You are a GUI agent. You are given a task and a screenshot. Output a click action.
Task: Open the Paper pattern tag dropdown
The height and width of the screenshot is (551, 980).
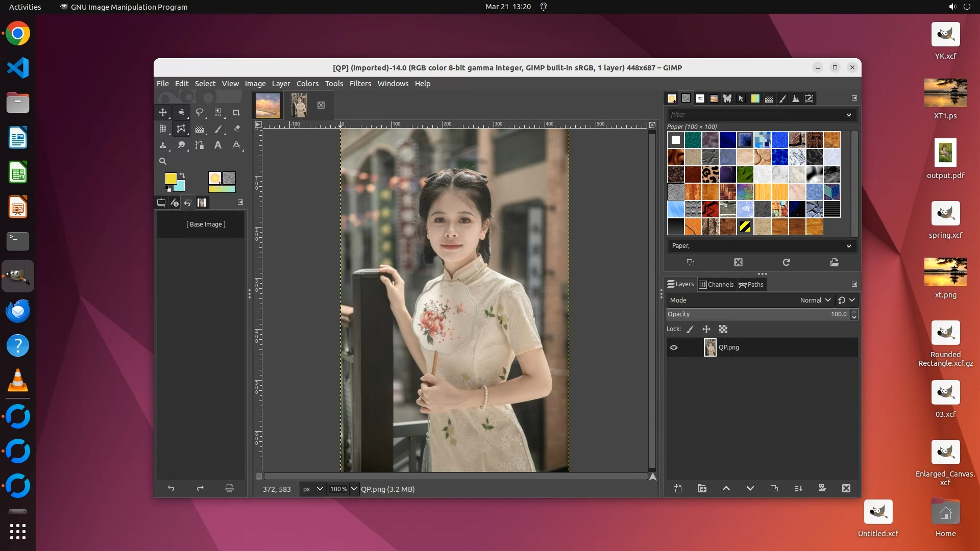pyautogui.click(x=848, y=246)
